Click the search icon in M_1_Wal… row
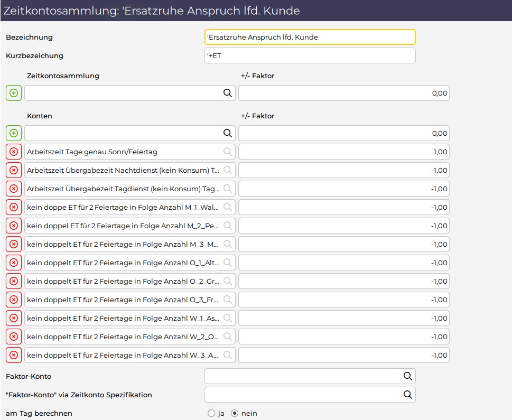Screen dimensions: 512x420 coord(228,208)
